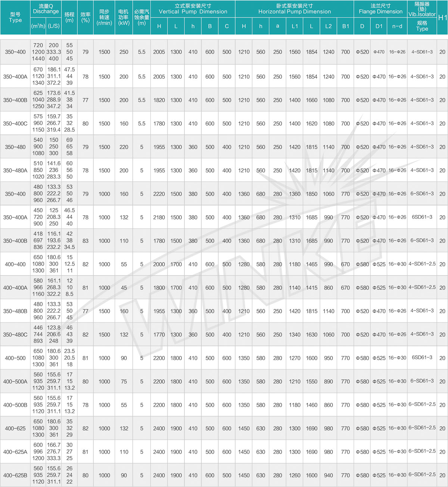The width and height of the screenshot is (448, 487).
Task: Click the Vertical Pump Dimension header
Action: (x=193, y=9)
